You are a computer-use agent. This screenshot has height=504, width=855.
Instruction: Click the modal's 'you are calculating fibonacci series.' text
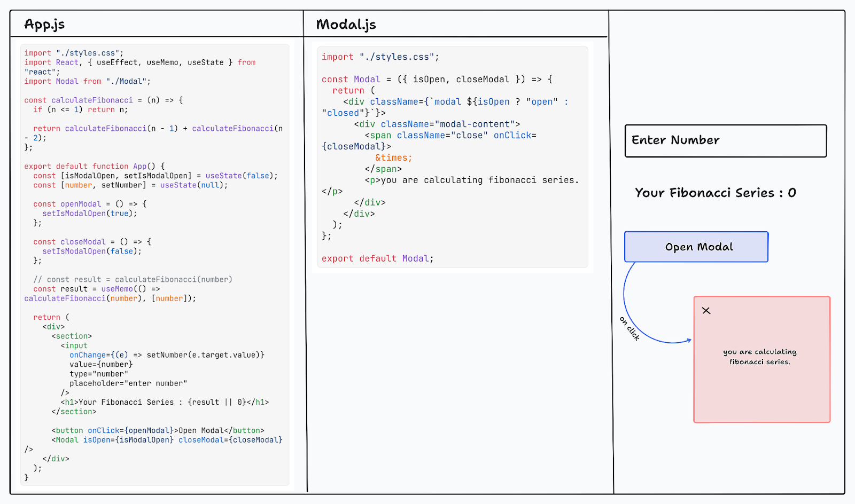point(760,357)
